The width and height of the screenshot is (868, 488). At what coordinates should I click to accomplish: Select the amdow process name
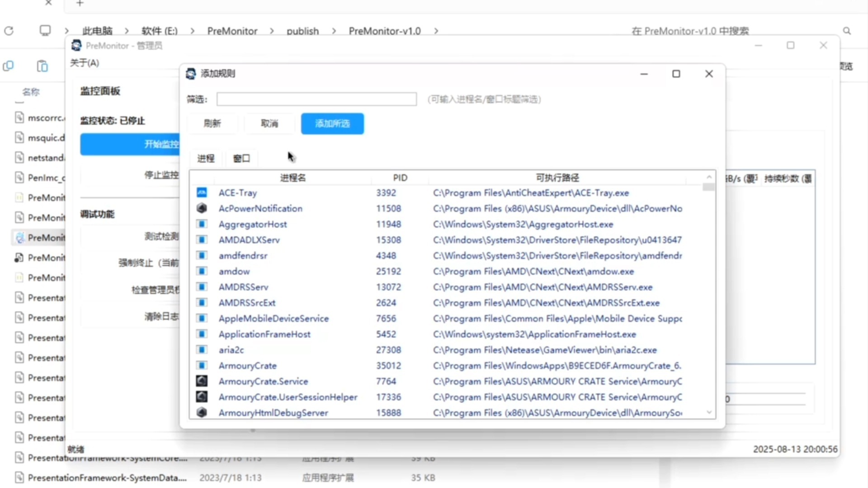[x=234, y=271]
